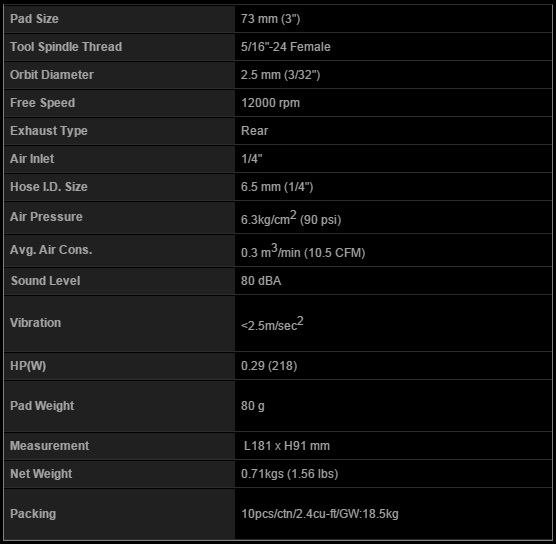This screenshot has height=544, width=556.
Task: Click the Tool Spindle Thread label
Action: (x=66, y=47)
